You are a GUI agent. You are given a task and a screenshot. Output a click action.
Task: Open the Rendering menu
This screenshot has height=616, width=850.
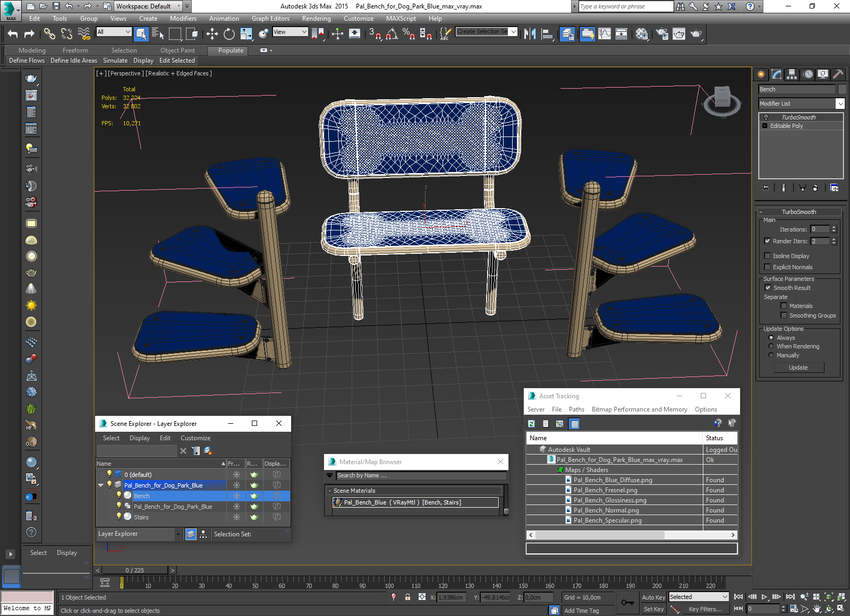(317, 19)
